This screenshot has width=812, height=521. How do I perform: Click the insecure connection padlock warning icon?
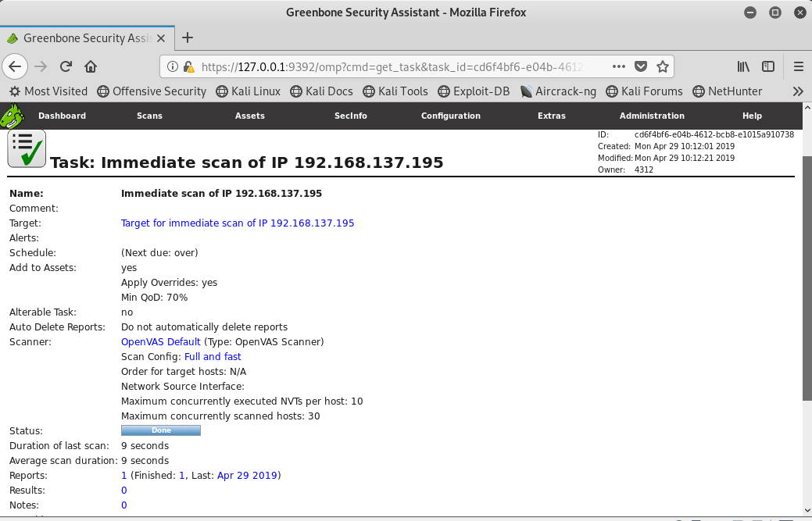point(189,66)
